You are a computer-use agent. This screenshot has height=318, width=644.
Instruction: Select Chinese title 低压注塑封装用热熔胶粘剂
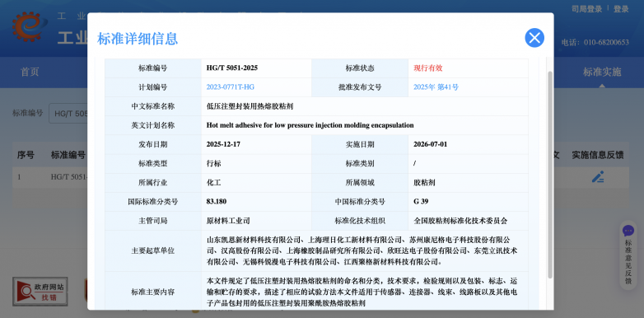[x=250, y=106]
